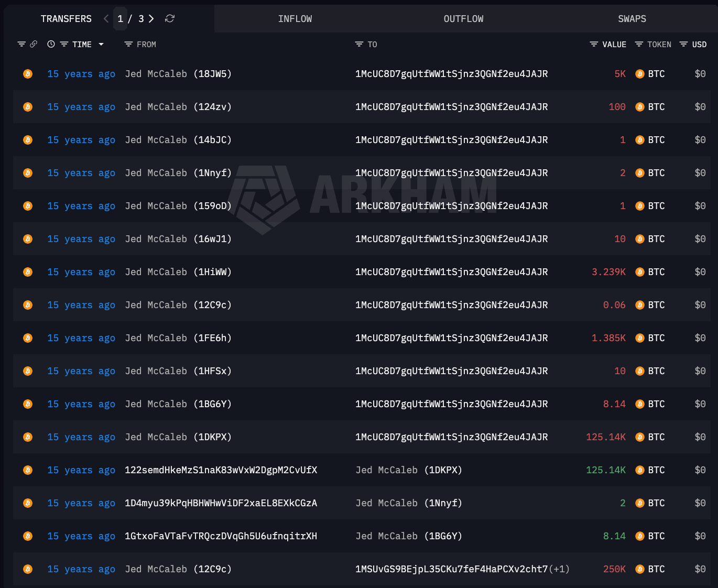Select the TRANSFERS tab
The height and width of the screenshot is (588, 718).
[66, 19]
